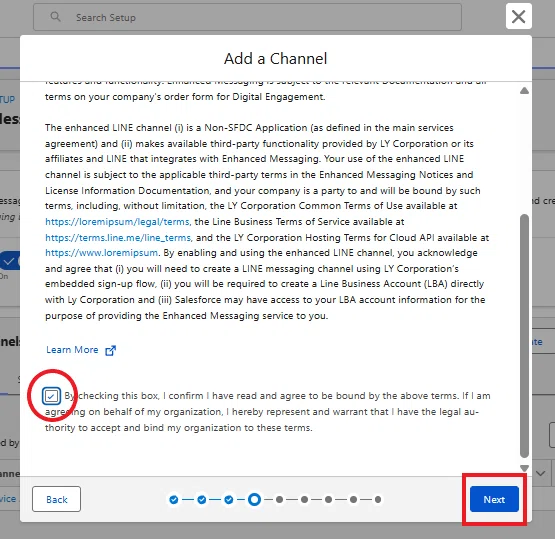Click the 'Add a Channel' dialog title
Viewport: 555px width, 539px height.
point(275,59)
